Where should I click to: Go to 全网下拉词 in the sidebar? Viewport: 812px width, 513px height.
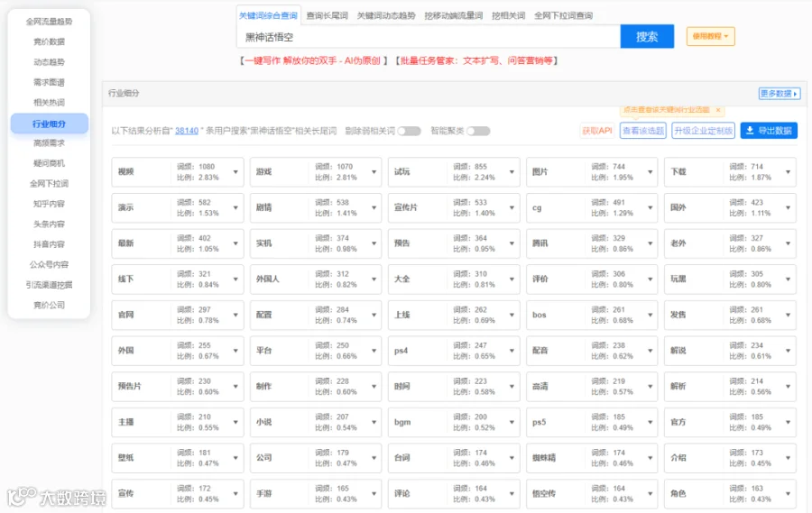tap(50, 184)
